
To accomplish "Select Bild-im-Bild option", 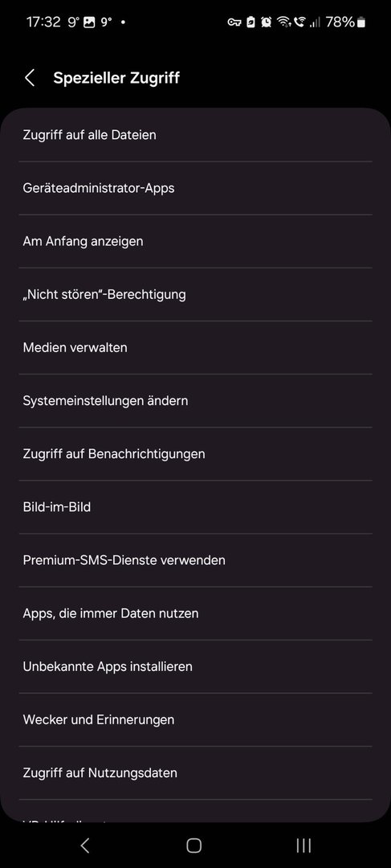I will [x=195, y=506].
